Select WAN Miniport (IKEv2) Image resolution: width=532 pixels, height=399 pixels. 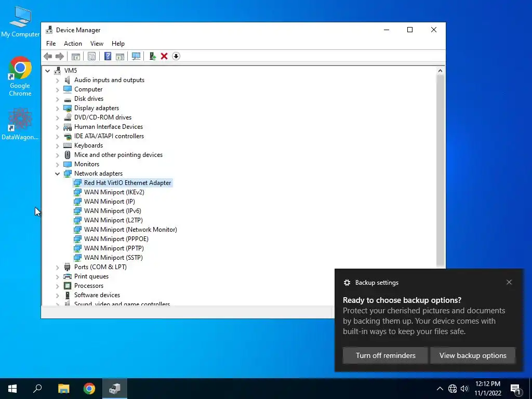pyautogui.click(x=114, y=192)
